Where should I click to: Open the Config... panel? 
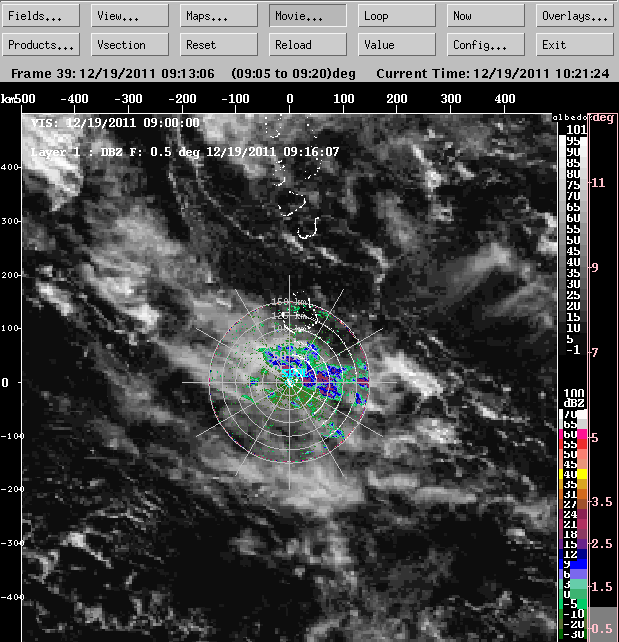coord(485,45)
